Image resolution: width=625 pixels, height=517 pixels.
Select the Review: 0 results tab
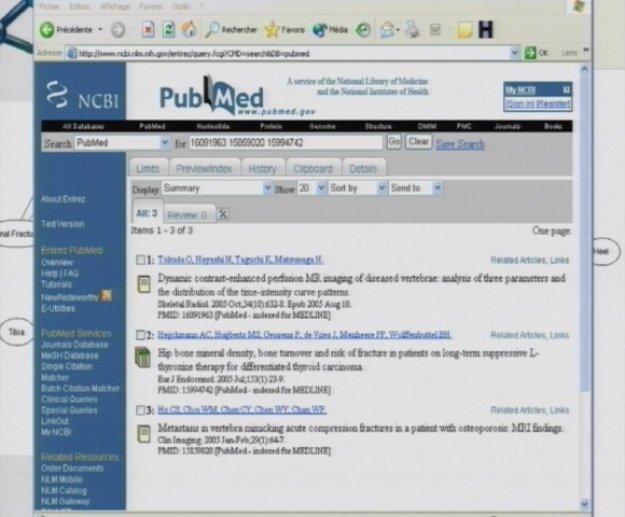(x=187, y=215)
